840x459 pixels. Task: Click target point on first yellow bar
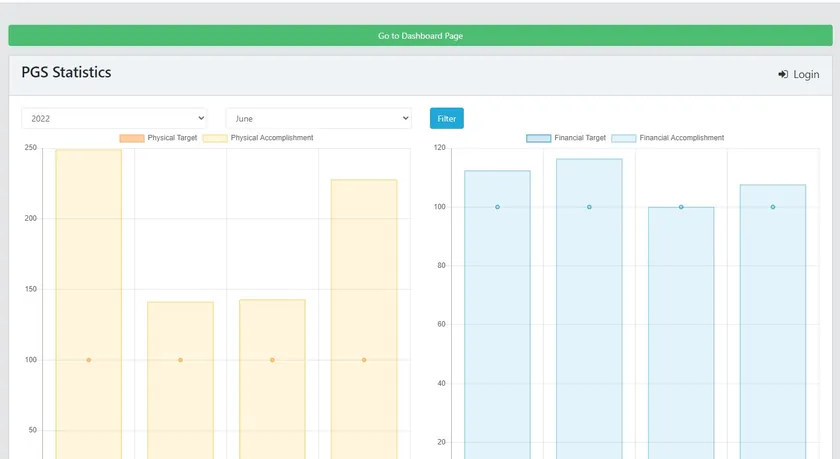(89, 360)
